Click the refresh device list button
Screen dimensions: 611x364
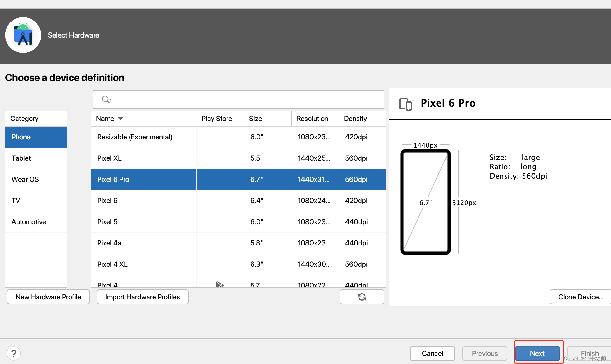pos(362,297)
